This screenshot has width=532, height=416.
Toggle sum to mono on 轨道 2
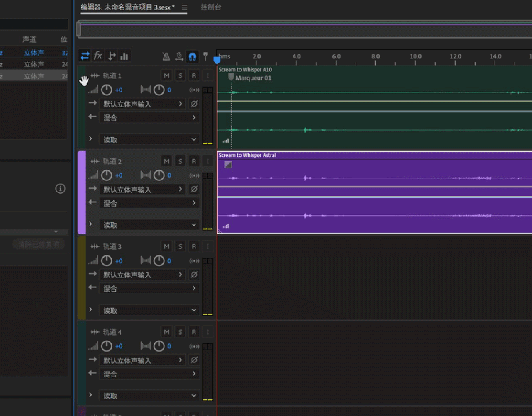coord(194,175)
